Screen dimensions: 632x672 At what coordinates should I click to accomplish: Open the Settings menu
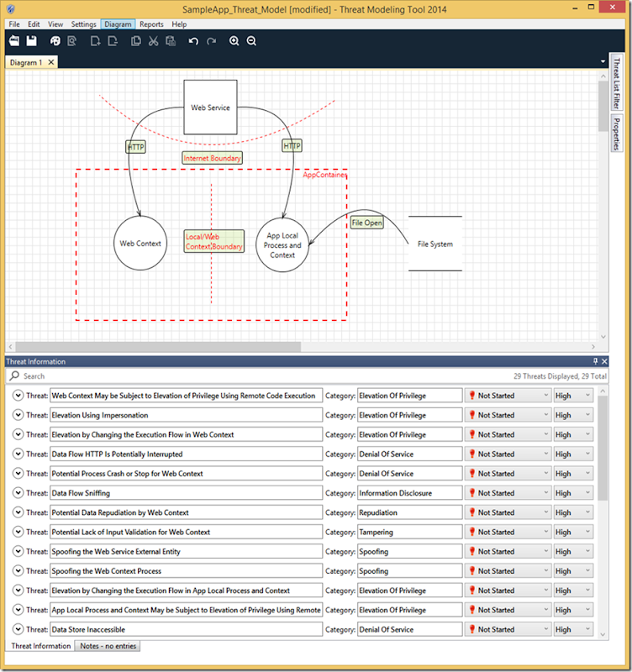(x=83, y=24)
